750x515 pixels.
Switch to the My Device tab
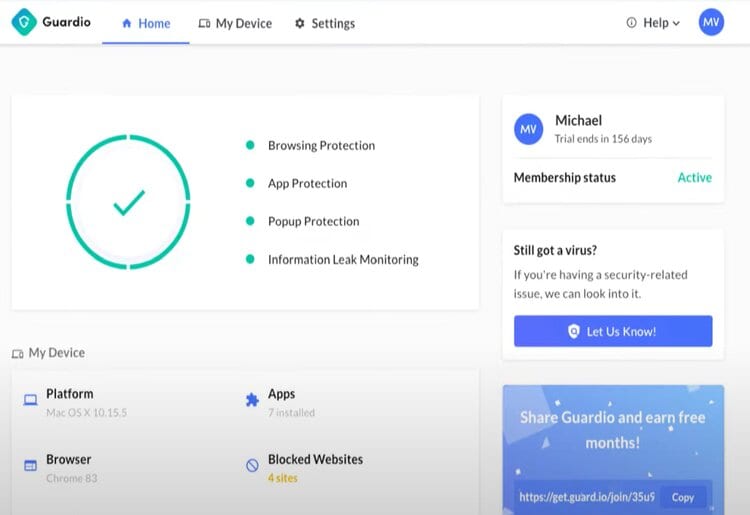click(235, 23)
